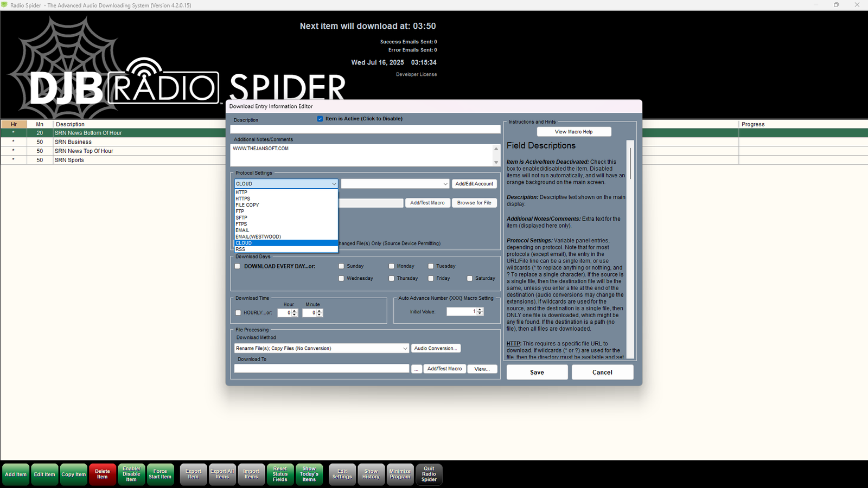
Task: Check the Friday download day
Action: (x=431, y=278)
